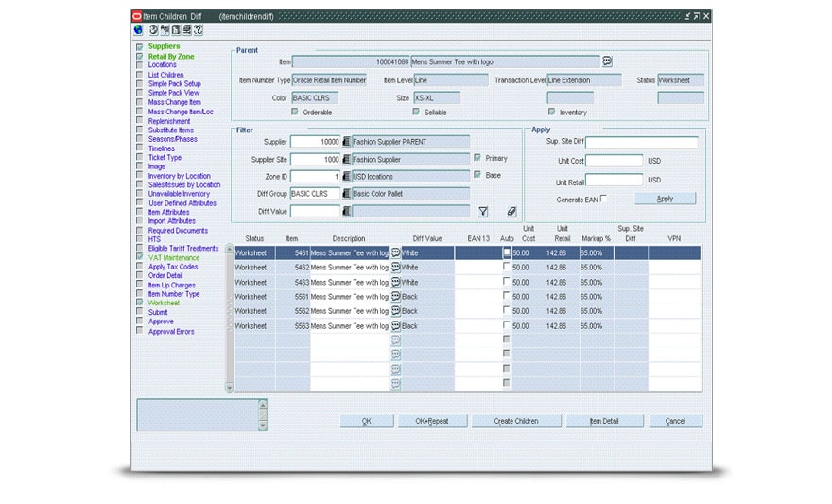Check the Auto box for item 5561
The width and height of the screenshot is (832, 504).
click(x=506, y=296)
